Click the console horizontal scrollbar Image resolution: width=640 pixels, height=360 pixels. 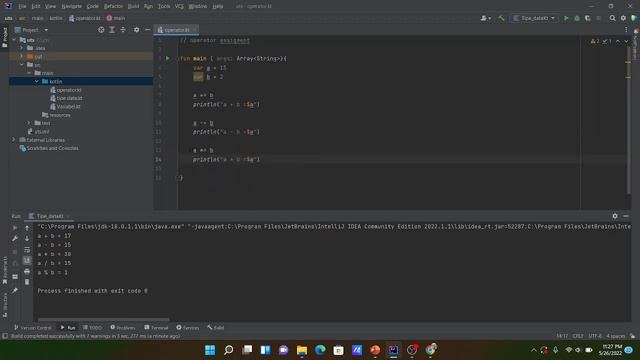pyautogui.click(x=103, y=319)
